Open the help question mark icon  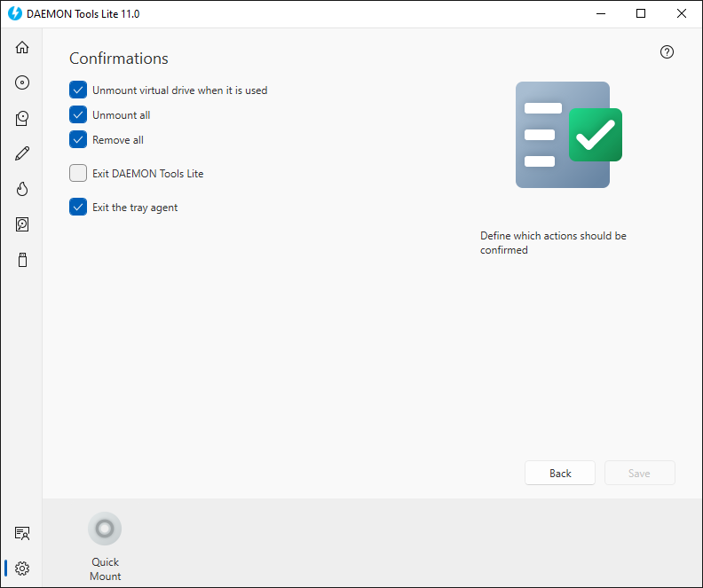[667, 52]
